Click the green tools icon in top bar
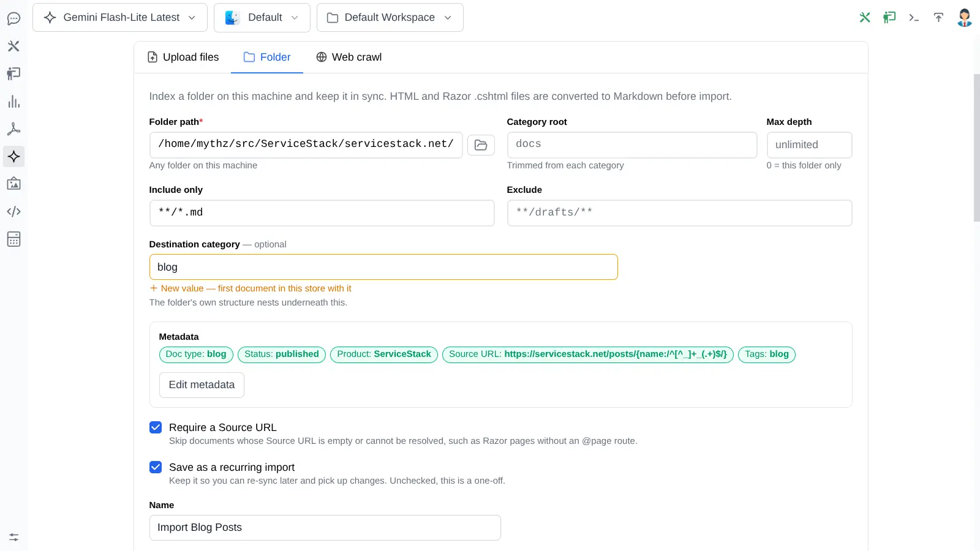The width and height of the screenshot is (980, 551). 865,17
